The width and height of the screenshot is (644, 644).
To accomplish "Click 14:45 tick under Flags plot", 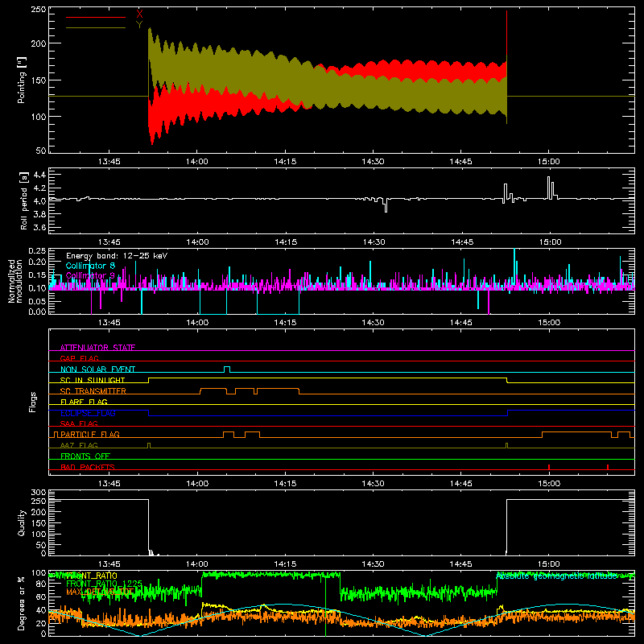I will pos(460,484).
